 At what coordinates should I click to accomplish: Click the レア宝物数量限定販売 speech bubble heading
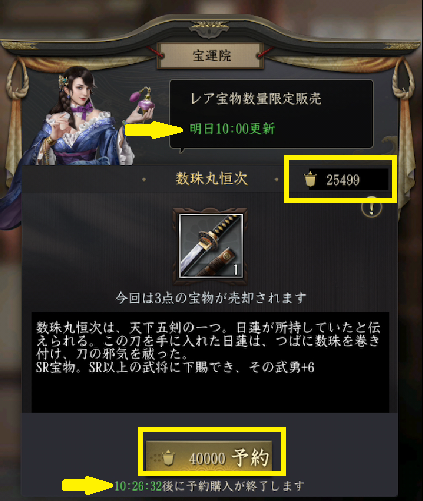[256, 99]
